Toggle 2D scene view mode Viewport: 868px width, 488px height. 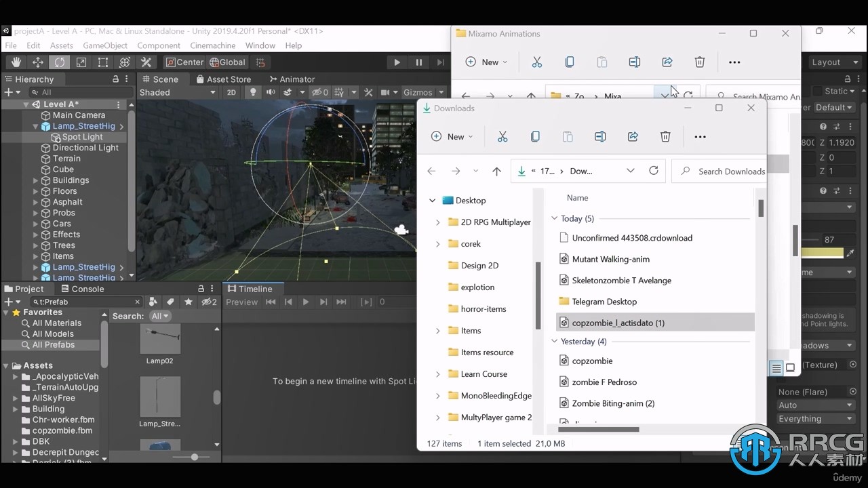pos(231,92)
